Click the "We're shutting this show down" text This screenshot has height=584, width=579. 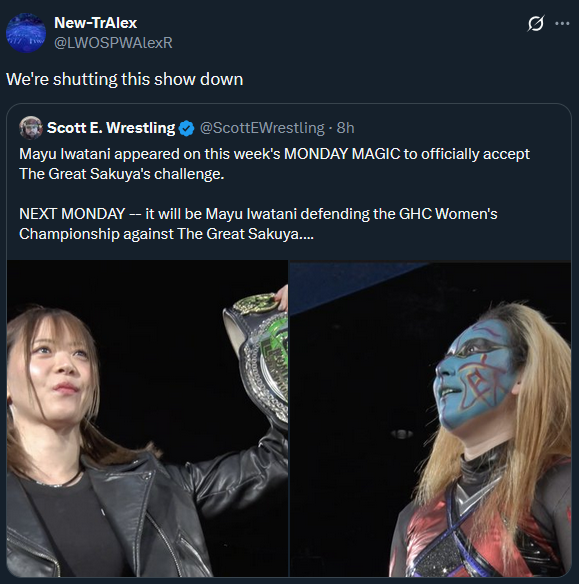125,79
